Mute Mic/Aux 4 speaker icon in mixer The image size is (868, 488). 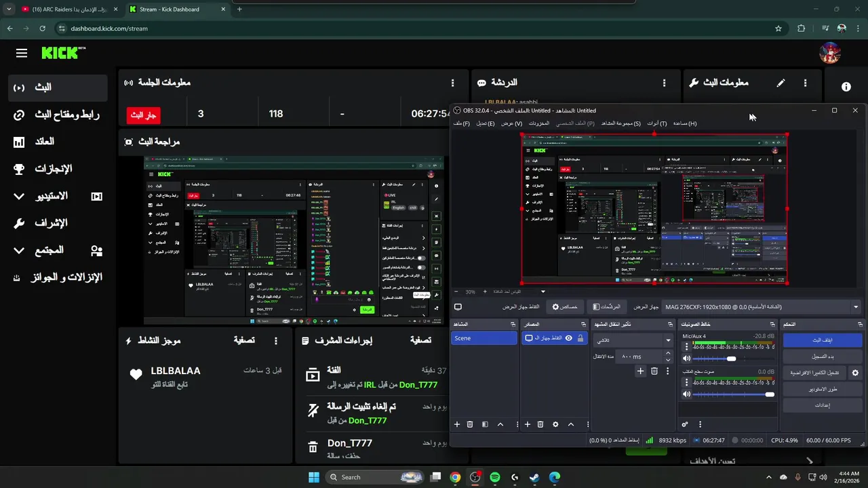click(686, 359)
